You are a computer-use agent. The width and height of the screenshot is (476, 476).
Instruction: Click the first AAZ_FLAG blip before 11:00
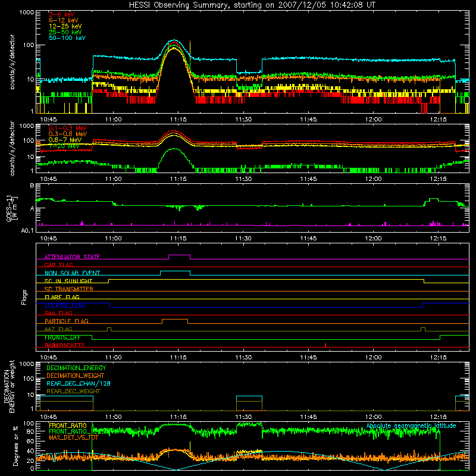(109, 329)
